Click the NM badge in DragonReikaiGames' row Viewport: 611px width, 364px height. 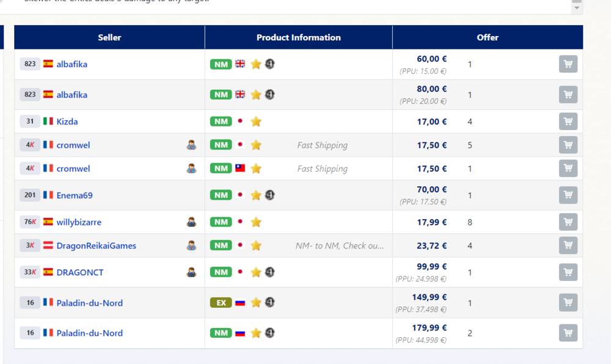(x=221, y=246)
